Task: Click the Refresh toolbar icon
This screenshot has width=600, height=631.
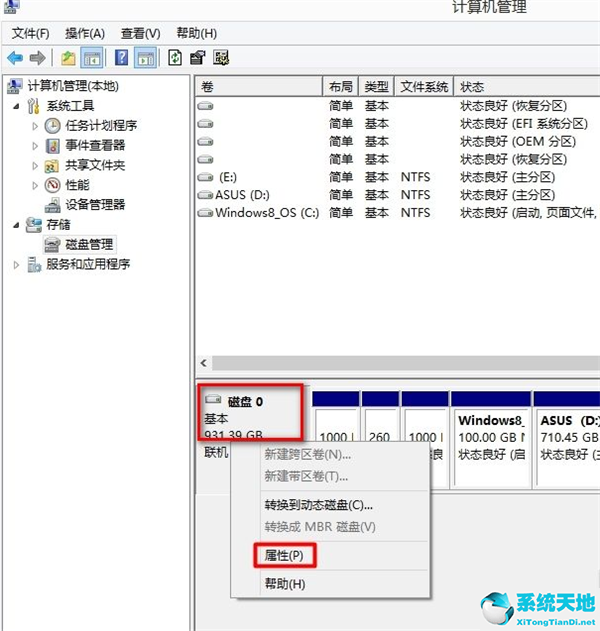Action: click(175, 58)
